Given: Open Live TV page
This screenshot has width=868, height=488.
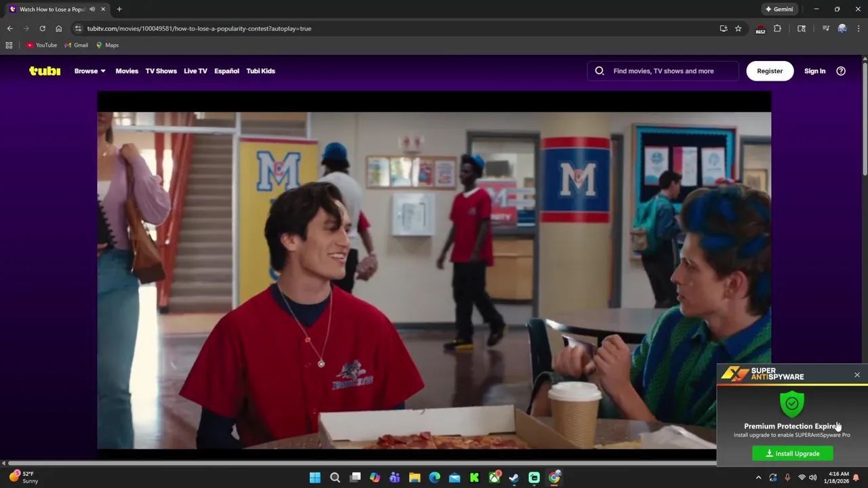Looking at the screenshot, I should [195, 70].
